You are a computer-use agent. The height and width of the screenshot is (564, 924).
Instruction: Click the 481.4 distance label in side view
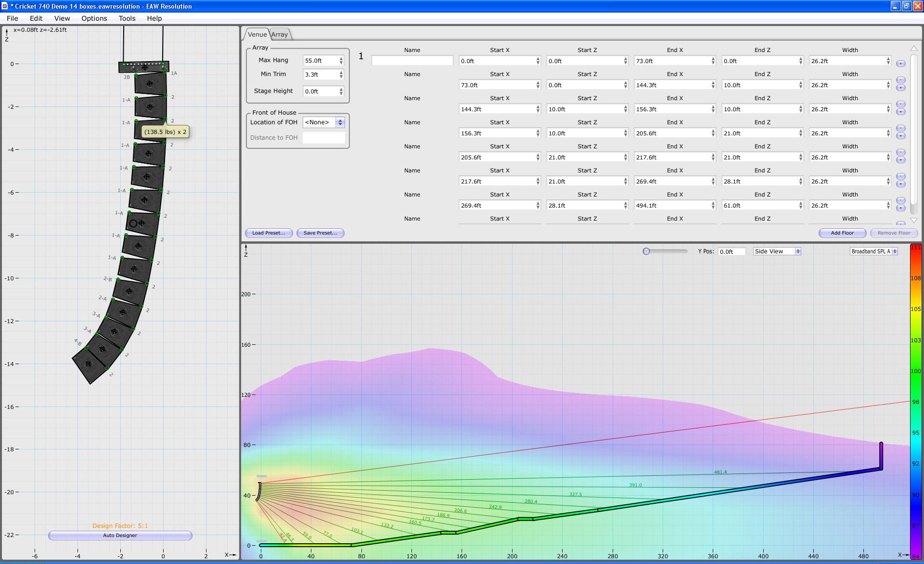[720, 472]
